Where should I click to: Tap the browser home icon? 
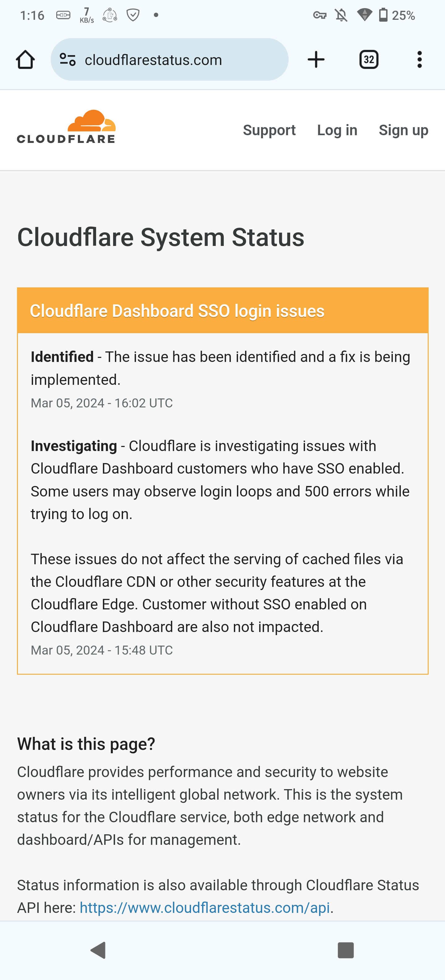click(x=25, y=60)
